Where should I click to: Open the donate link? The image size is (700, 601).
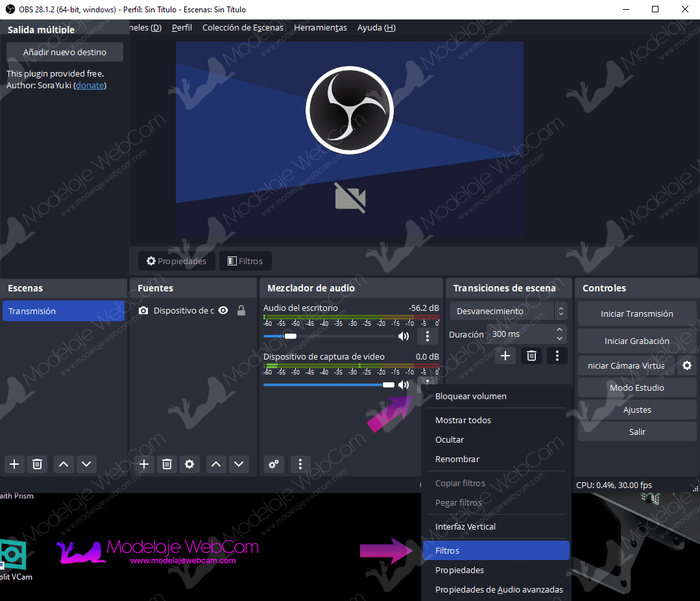pyautogui.click(x=90, y=85)
